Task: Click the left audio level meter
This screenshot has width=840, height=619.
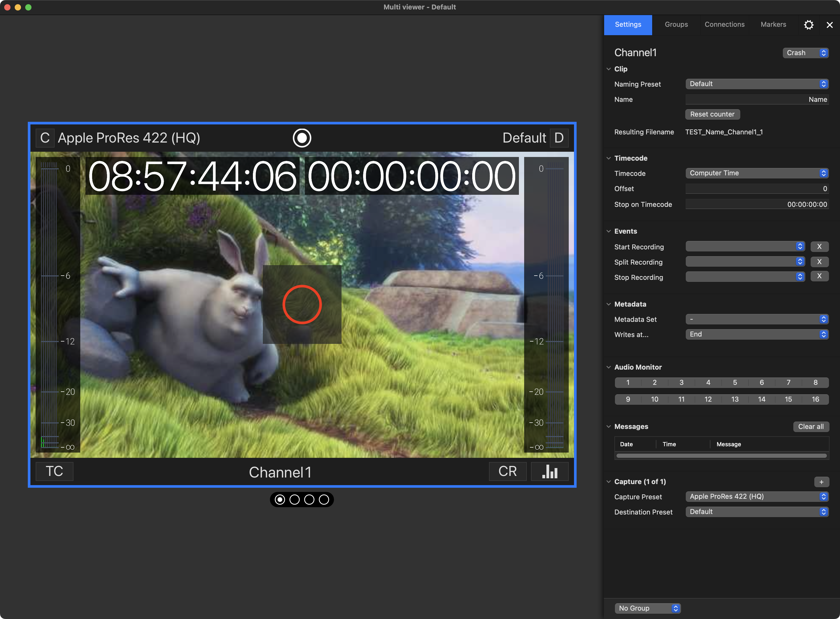Action: (x=58, y=305)
